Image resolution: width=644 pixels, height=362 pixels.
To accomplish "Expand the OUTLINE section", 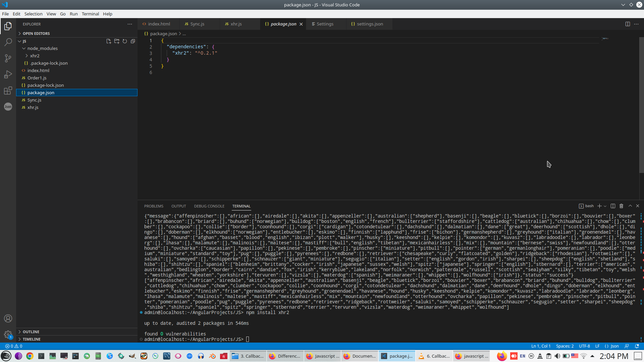I will coord(31,332).
